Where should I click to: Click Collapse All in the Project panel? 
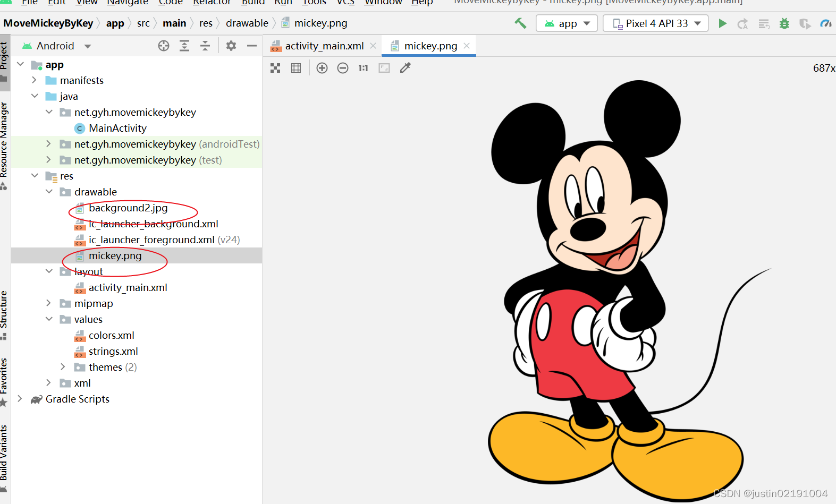tap(205, 46)
